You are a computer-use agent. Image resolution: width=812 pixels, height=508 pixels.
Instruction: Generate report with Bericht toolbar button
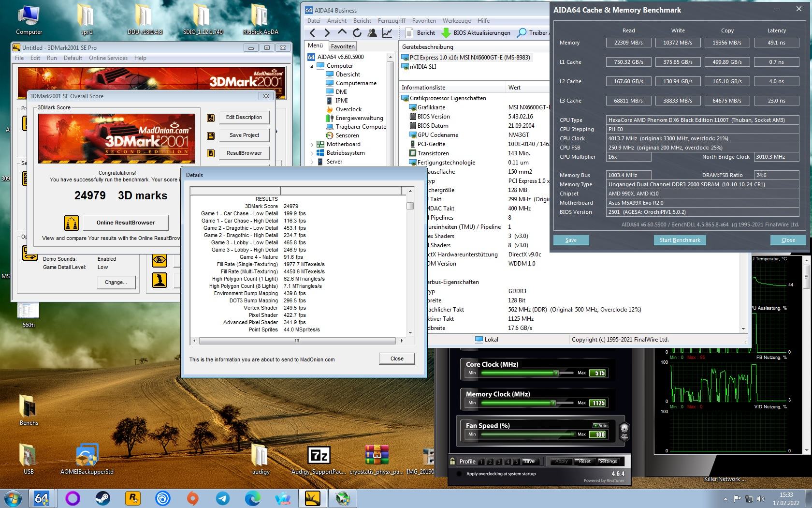420,33
